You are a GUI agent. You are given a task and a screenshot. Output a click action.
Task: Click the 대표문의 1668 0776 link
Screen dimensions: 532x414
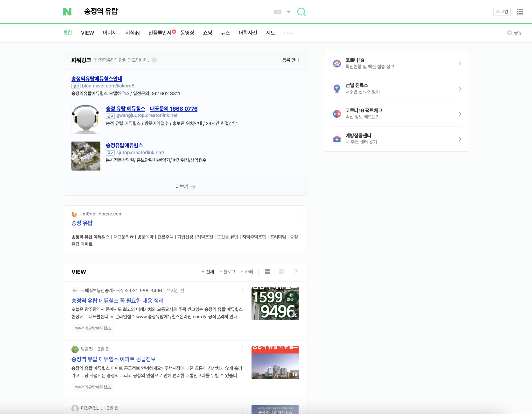pyautogui.click(x=174, y=108)
